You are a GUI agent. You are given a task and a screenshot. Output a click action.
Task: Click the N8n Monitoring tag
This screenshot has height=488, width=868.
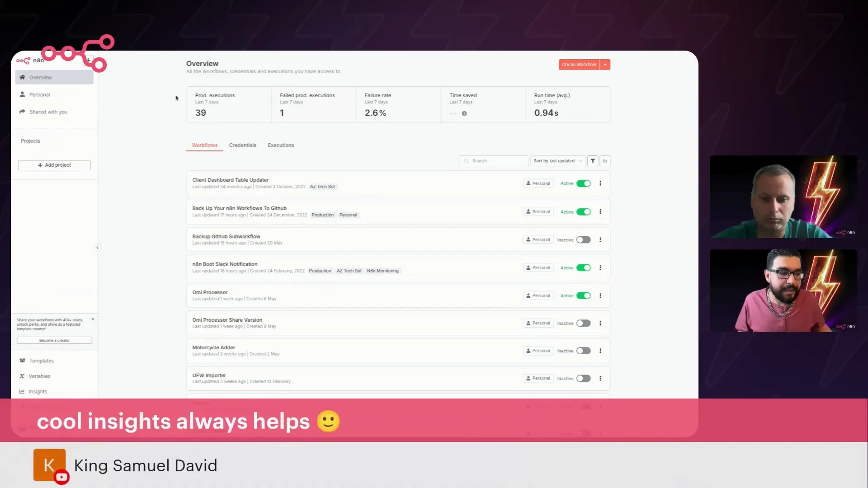(x=382, y=271)
